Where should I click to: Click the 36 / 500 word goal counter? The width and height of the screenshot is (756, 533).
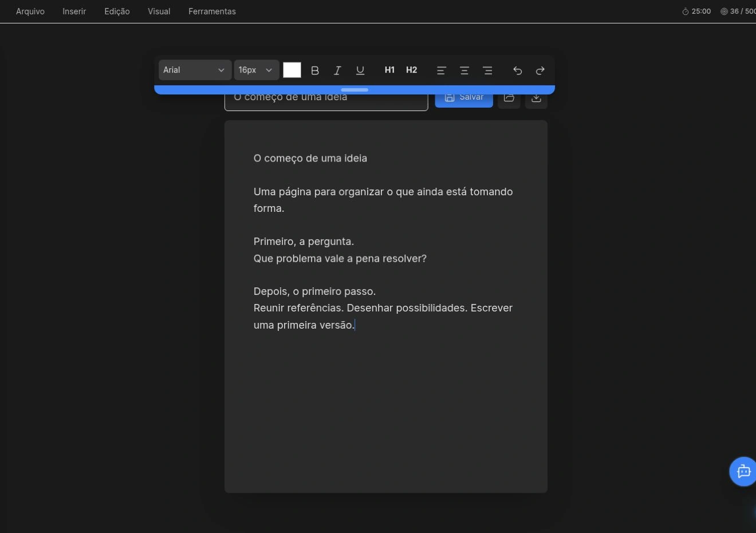(x=738, y=11)
